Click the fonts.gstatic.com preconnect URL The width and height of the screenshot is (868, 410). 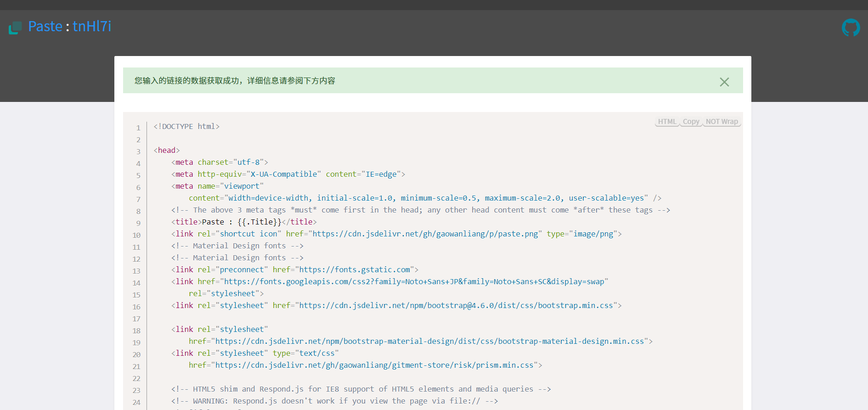[355, 270]
